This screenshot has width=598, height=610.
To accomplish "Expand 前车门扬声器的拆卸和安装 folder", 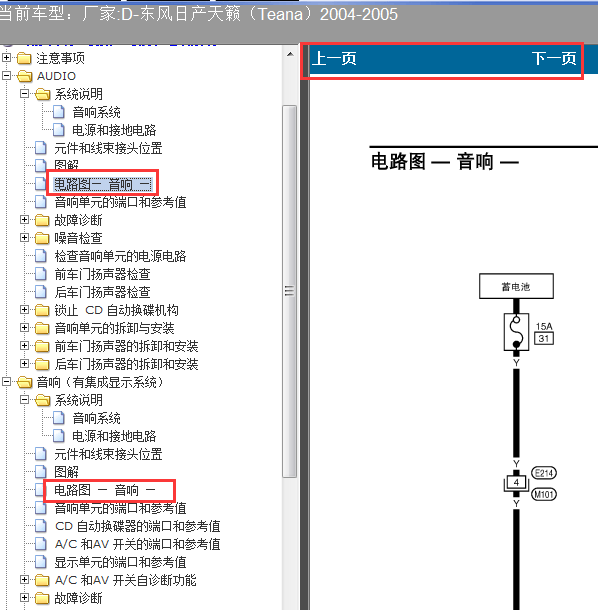I will point(24,345).
